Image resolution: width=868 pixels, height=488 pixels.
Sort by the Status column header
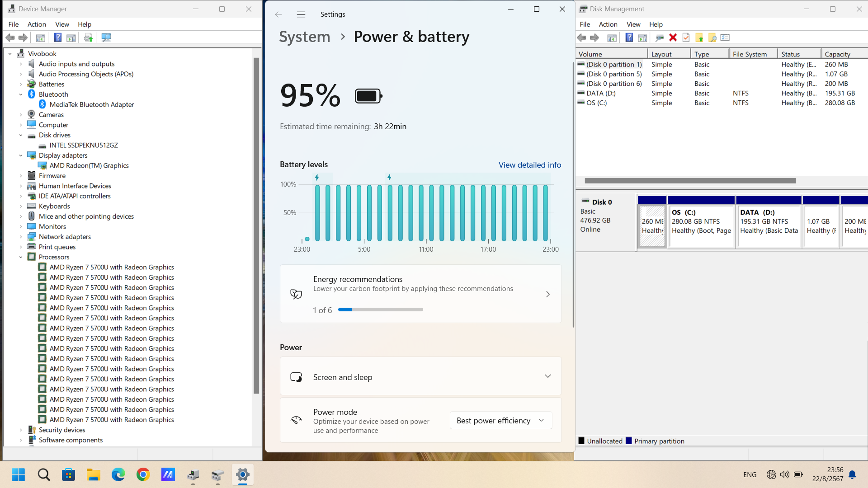[x=799, y=54]
